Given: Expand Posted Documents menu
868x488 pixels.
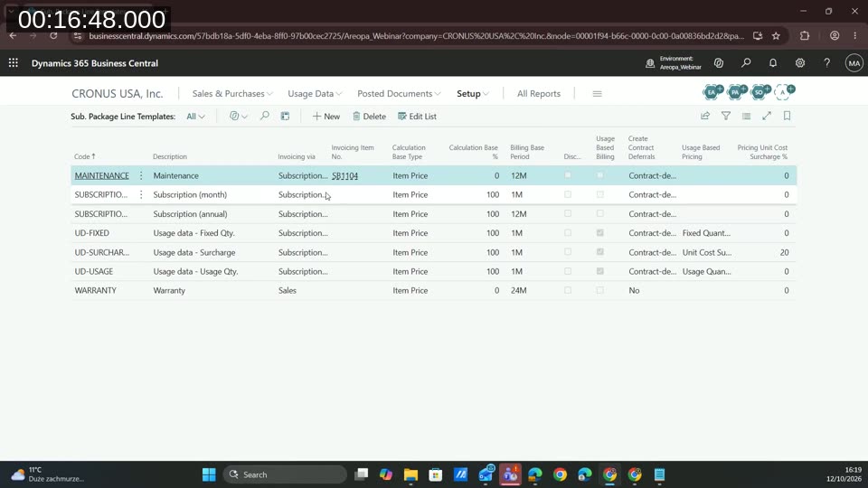Looking at the screenshot, I should coord(399,93).
